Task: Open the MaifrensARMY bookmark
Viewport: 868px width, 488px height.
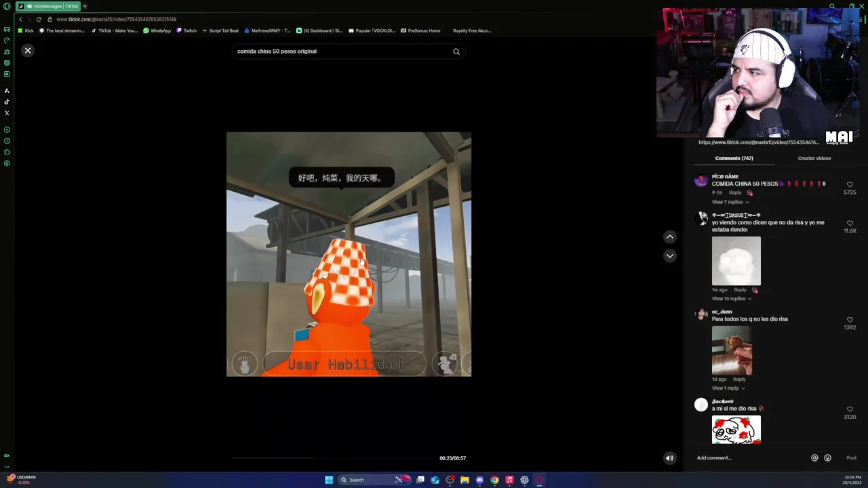Action: (x=267, y=30)
